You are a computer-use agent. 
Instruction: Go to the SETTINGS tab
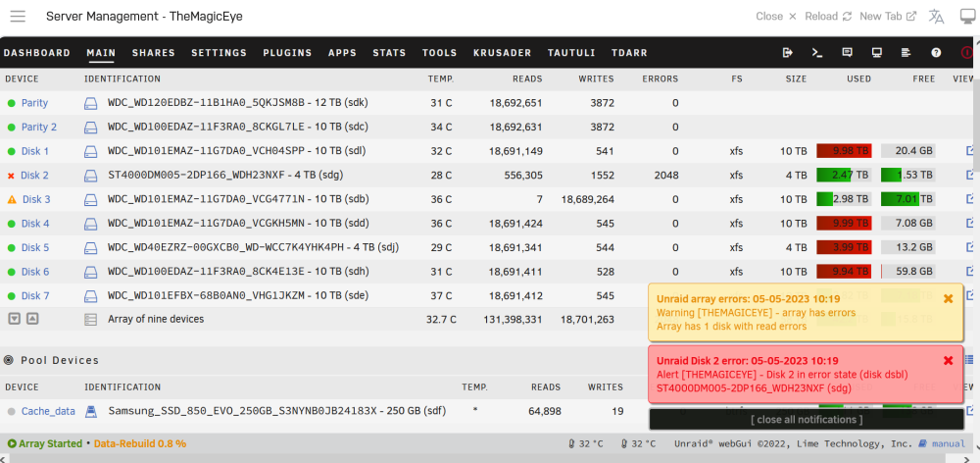click(219, 53)
